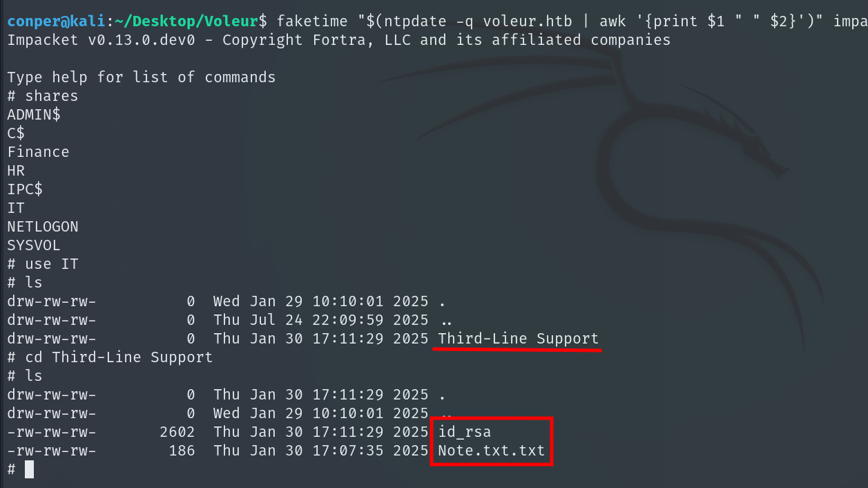Click the 'shares' command text

(x=51, y=96)
